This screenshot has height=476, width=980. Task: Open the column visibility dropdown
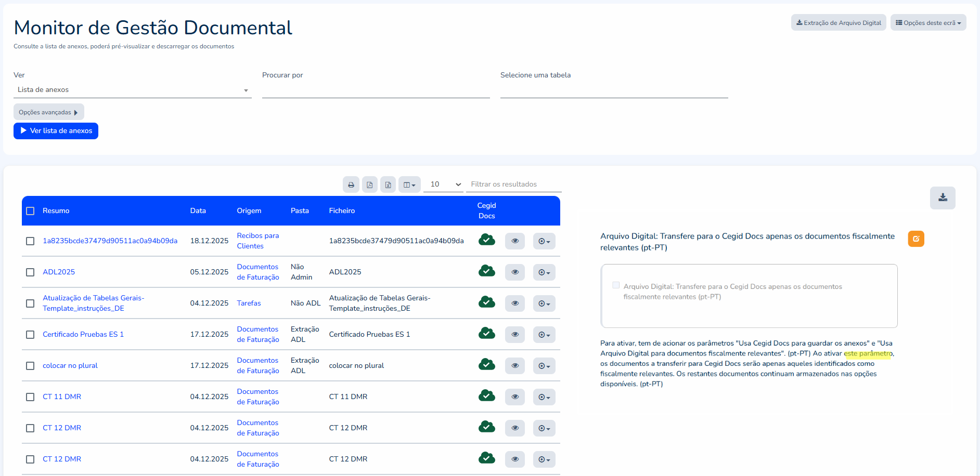tap(409, 184)
